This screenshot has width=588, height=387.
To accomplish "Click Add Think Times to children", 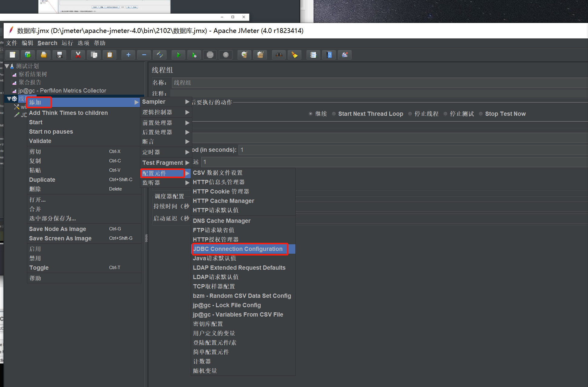I will (68, 113).
